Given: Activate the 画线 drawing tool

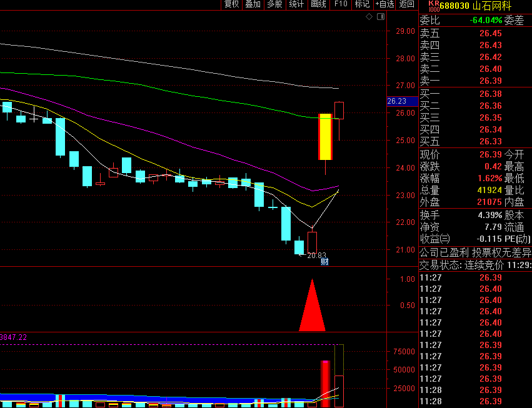Looking at the screenshot, I should [x=318, y=4].
